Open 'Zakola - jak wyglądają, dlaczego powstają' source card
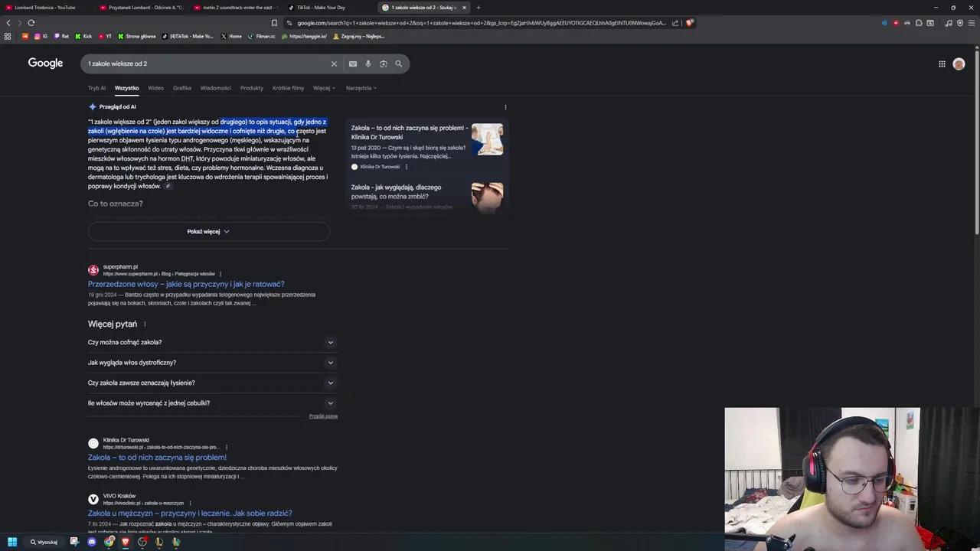980x551 pixels. coord(427,195)
